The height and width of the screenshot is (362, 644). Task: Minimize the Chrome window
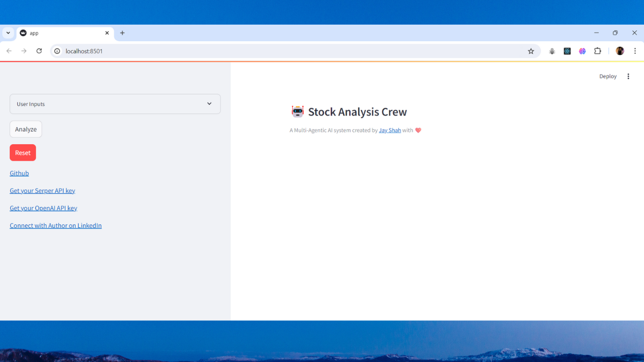click(596, 33)
